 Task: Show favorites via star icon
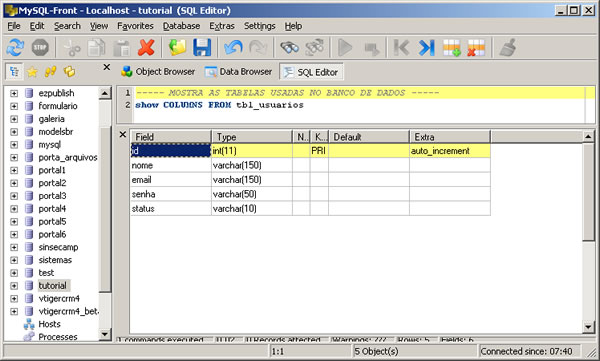pos(33,72)
